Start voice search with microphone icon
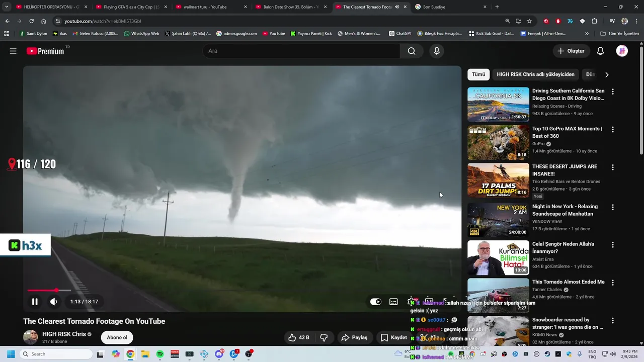Screen dimensions: 644x362 tap(437, 51)
